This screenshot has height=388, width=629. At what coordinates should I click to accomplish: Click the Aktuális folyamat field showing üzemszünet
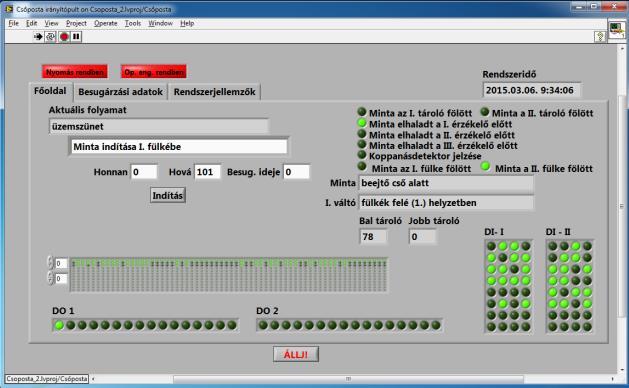point(159,126)
